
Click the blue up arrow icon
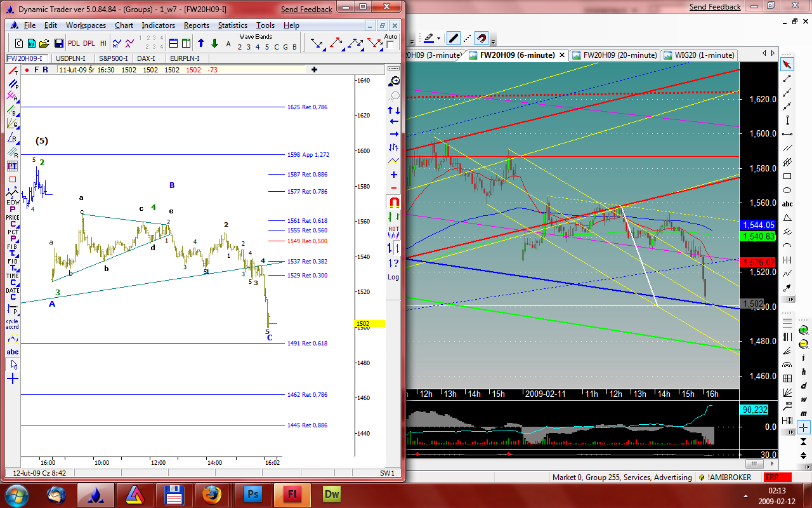coord(201,43)
